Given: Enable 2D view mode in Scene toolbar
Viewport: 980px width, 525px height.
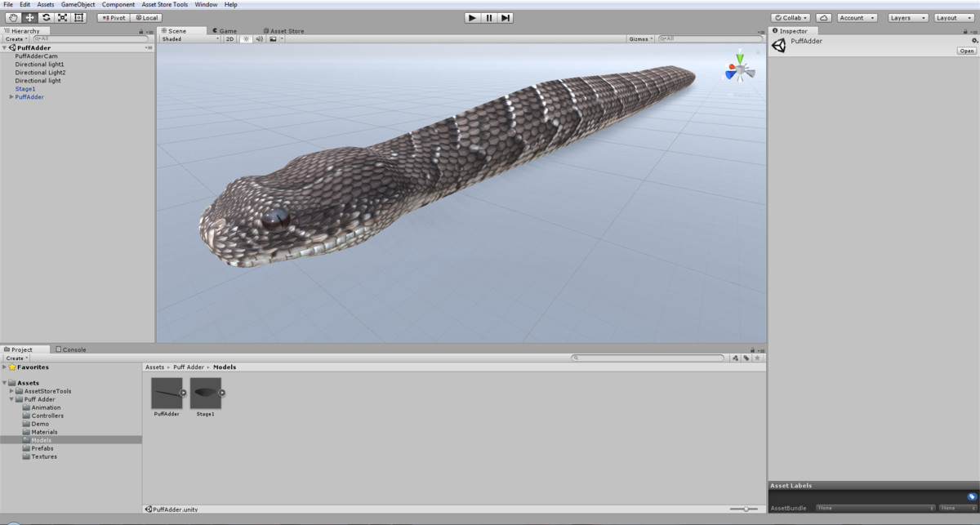Looking at the screenshot, I should click(x=230, y=38).
